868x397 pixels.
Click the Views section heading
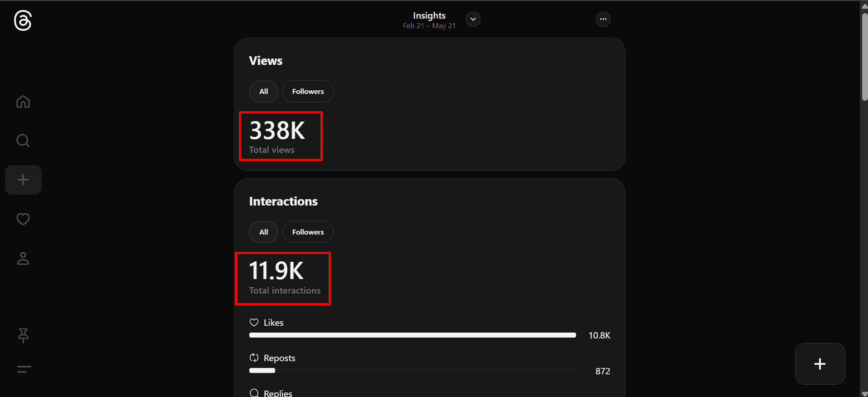click(x=266, y=61)
